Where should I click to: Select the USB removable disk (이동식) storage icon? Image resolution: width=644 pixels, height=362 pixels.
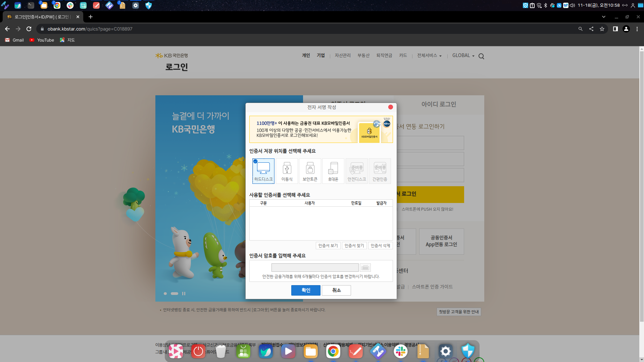pyautogui.click(x=287, y=171)
